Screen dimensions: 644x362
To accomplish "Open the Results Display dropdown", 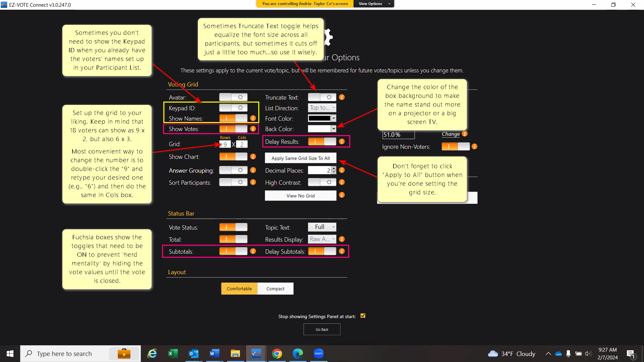I will click(x=322, y=239).
